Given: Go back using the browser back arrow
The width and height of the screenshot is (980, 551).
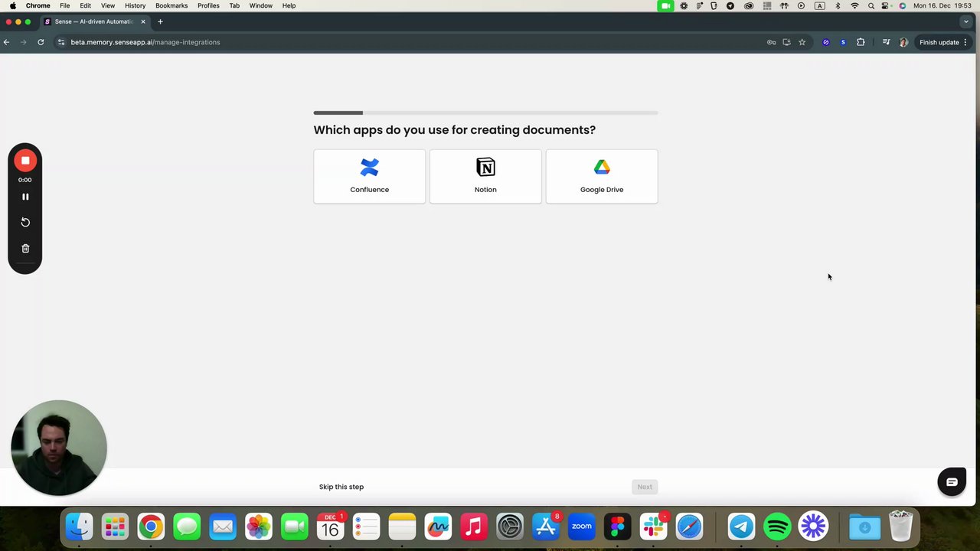Looking at the screenshot, I should [7, 42].
